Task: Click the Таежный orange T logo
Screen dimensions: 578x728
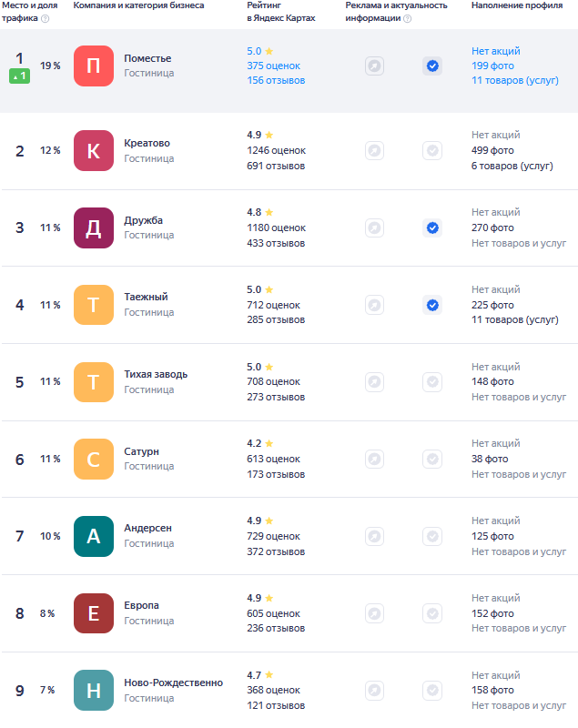Action: [x=94, y=305]
